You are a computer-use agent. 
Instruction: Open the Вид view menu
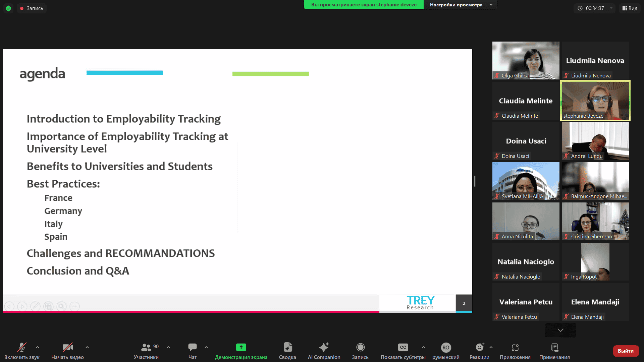coord(630,8)
